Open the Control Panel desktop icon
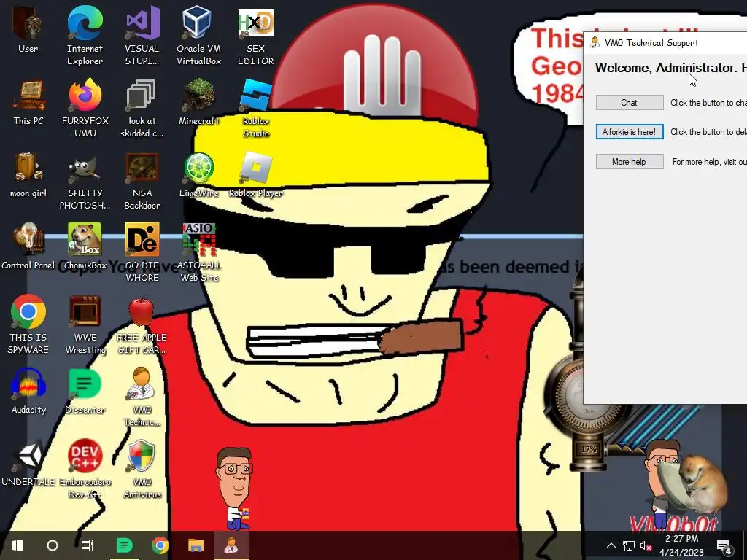Screen dimensions: 747x560 coord(28,246)
